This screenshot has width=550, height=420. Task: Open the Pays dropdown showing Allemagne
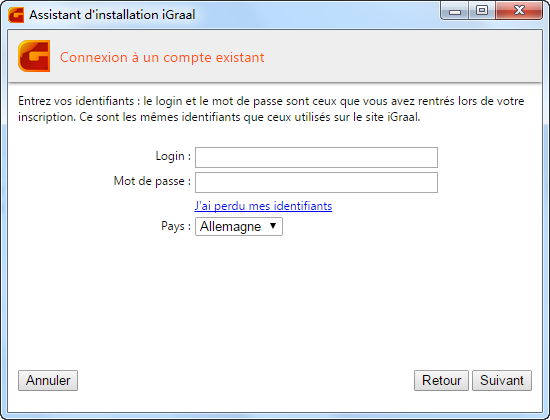tap(239, 226)
